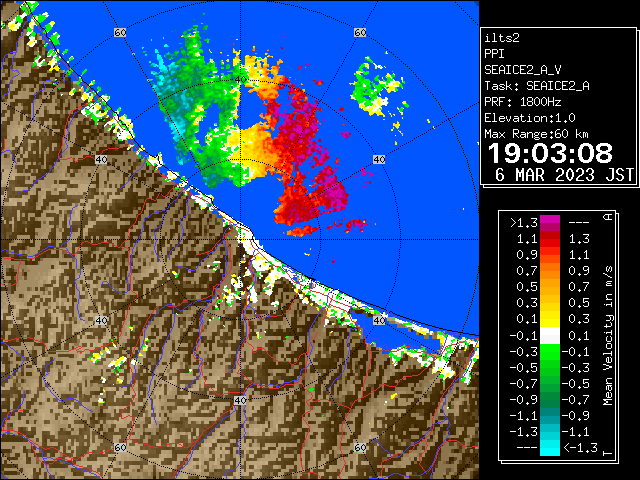640x480 pixels.
Task: Click the 'Elevation:1.0' text
Action: [530, 118]
